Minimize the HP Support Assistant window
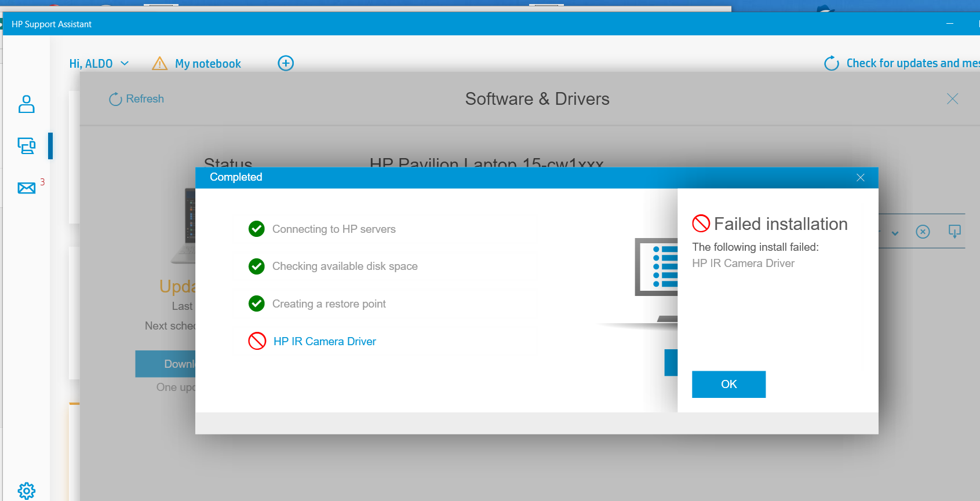 (950, 24)
